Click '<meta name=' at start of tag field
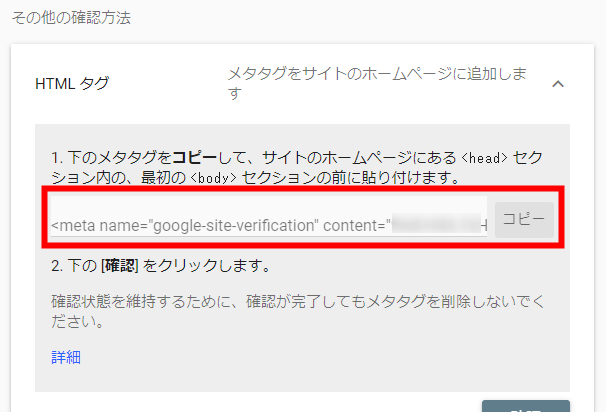The image size is (606, 412). point(99,225)
